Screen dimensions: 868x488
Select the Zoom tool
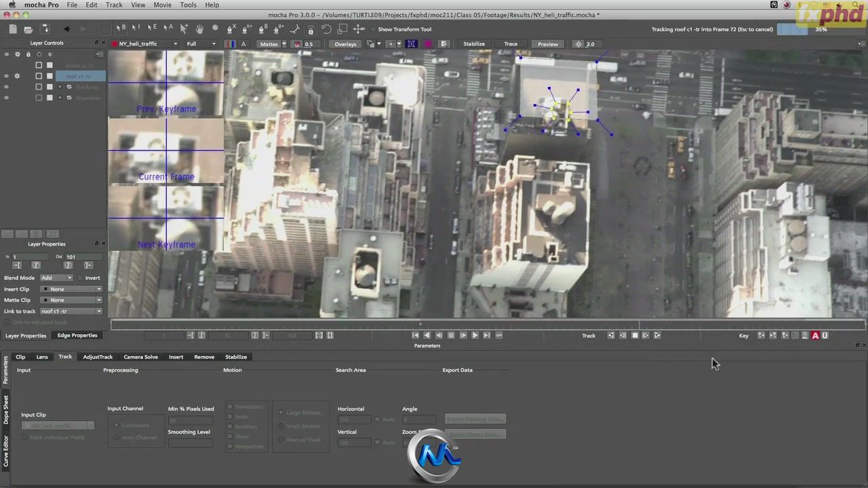coord(216,28)
